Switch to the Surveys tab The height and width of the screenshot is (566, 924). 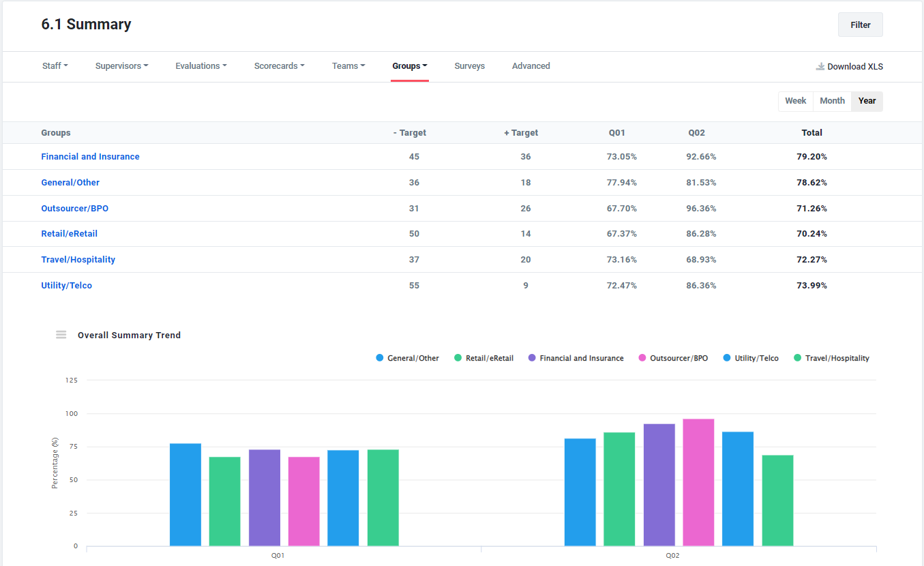469,65
